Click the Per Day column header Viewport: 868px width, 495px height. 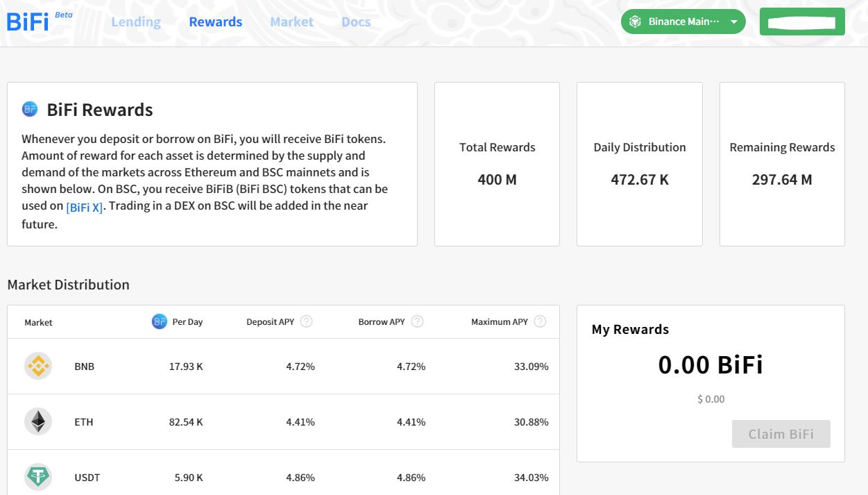coord(187,322)
